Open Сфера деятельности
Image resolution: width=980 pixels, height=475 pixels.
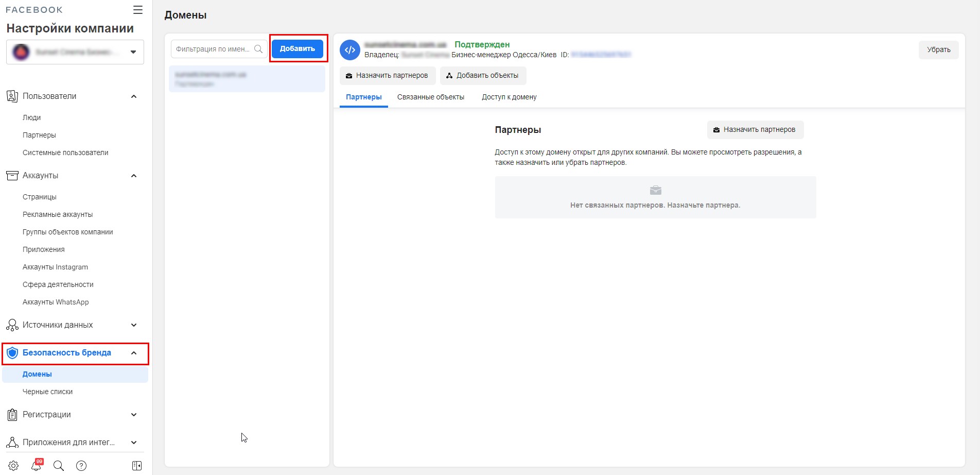click(x=58, y=284)
